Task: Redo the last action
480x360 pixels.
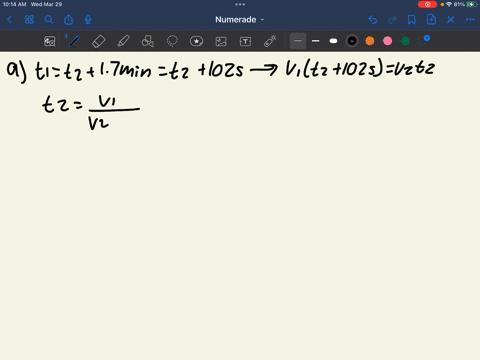Action: [x=392, y=20]
